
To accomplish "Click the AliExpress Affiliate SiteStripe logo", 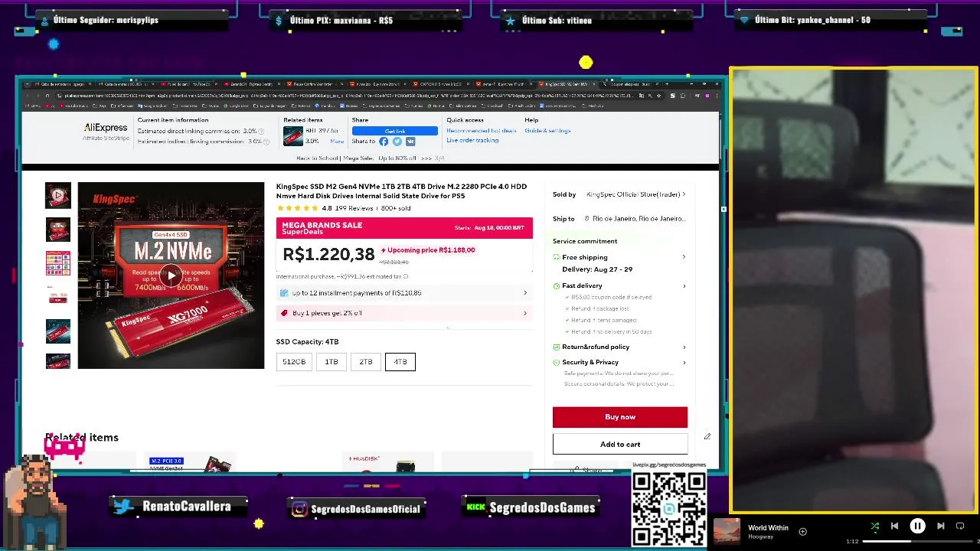I will [106, 131].
